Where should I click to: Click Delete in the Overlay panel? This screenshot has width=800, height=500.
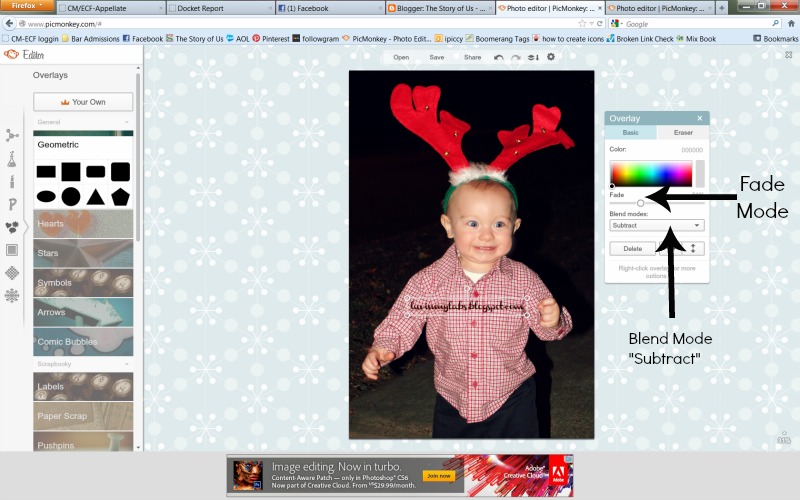point(633,248)
